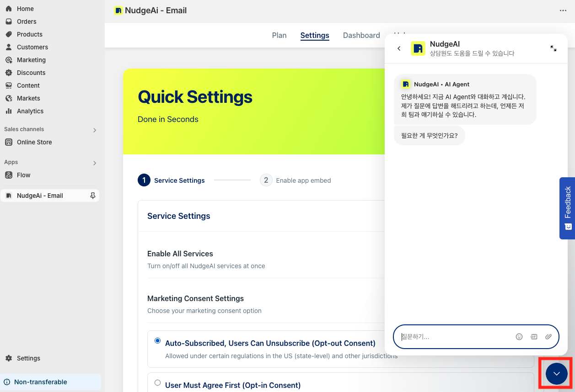
Task: Click the Home icon in sidebar
Action: 9,9
